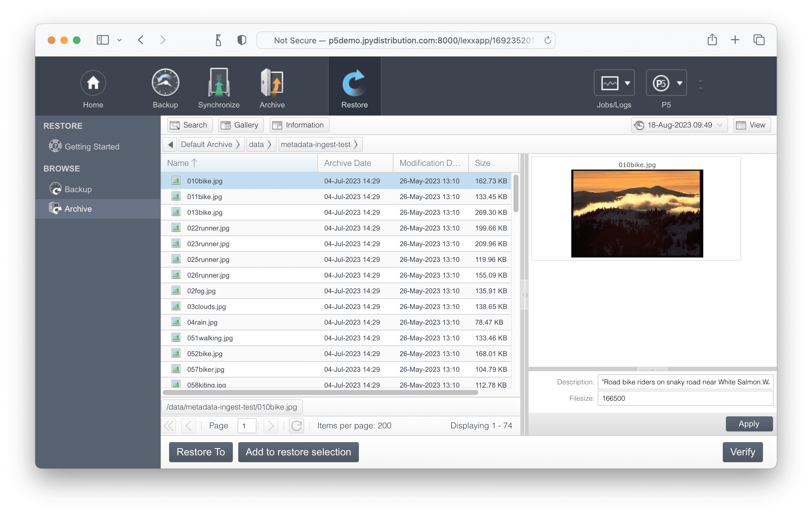Sort by Archive Date column
The height and width of the screenshot is (515, 812).
click(x=355, y=163)
